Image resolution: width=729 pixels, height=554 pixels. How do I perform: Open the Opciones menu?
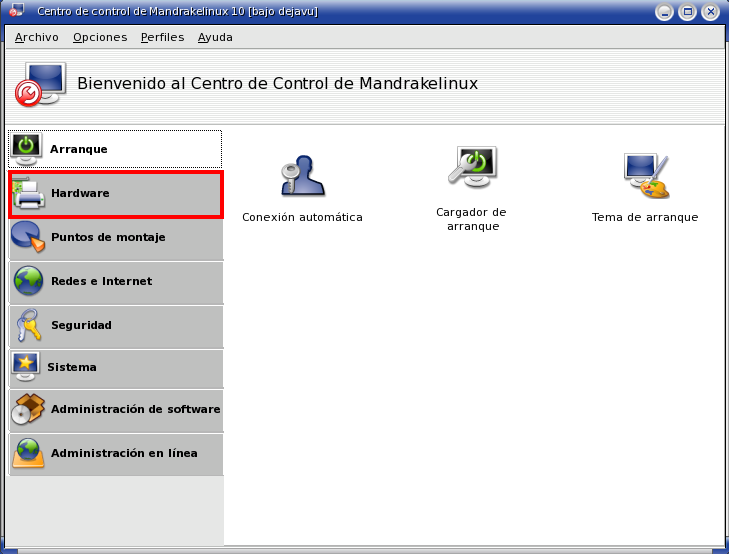[100, 37]
